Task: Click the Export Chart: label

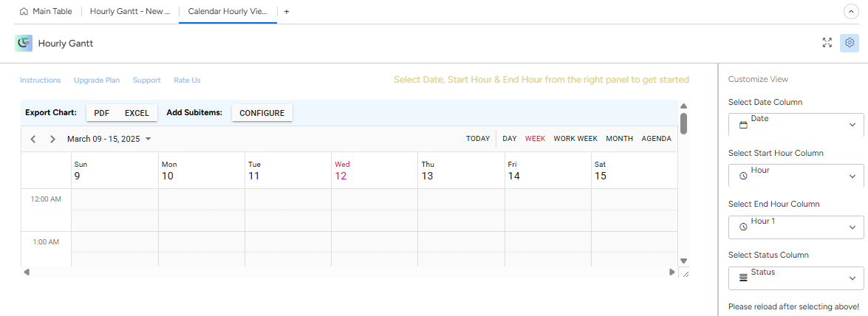Action: [x=50, y=113]
